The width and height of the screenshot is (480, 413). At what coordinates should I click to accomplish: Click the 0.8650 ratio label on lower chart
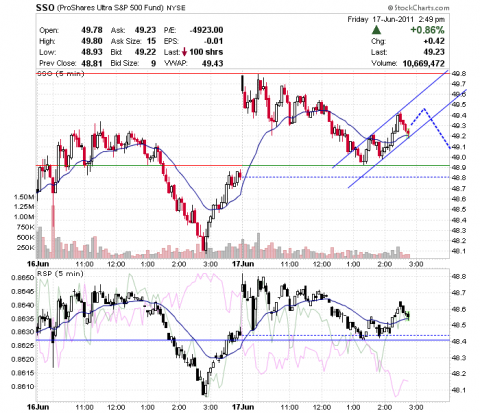[x=22, y=278]
